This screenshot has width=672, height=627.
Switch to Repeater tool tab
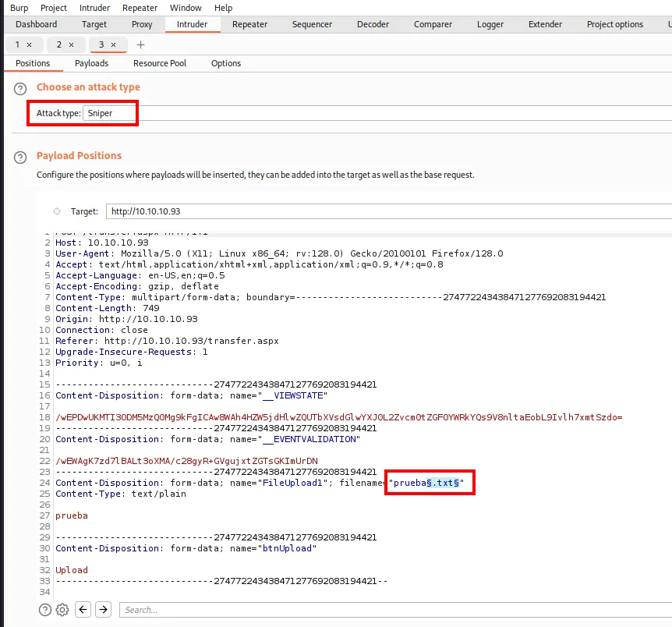coord(250,24)
